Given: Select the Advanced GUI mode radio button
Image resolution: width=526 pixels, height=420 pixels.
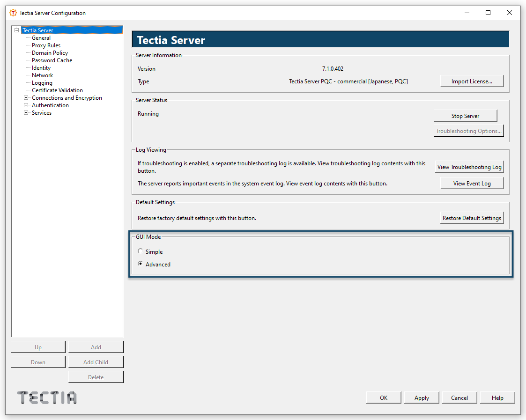Looking at the screenshot, I should [140, 264].
